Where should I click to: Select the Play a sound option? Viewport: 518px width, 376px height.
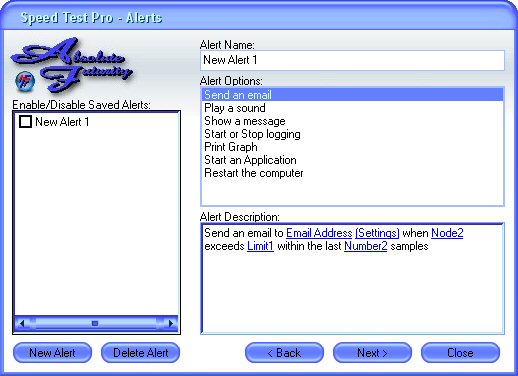(x=352, y=108)
